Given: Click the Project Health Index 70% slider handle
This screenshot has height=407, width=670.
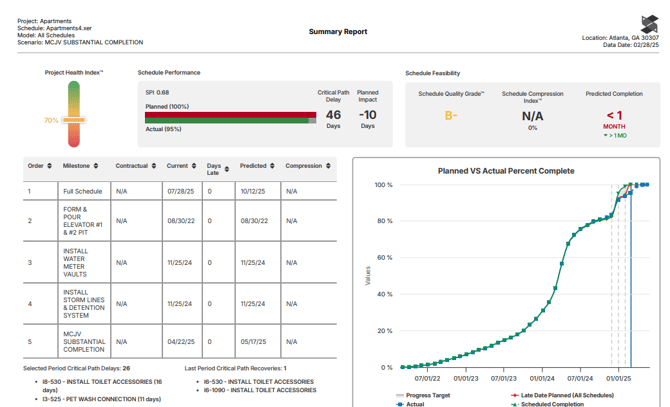Looking at the screenshot, I should [74, 120].
